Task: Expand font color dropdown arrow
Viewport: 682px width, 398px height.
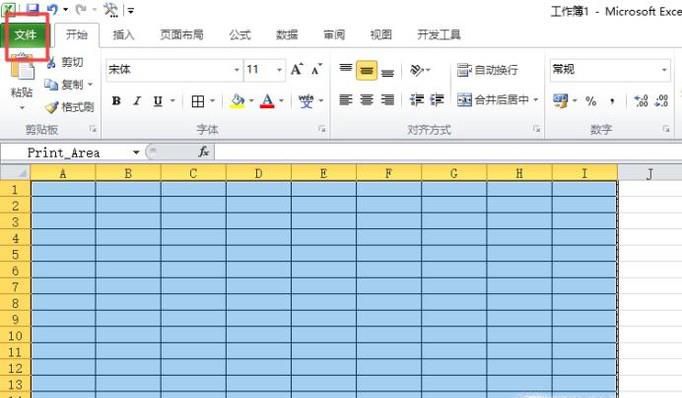Action: pyautogui.click(x=281, y=101)
